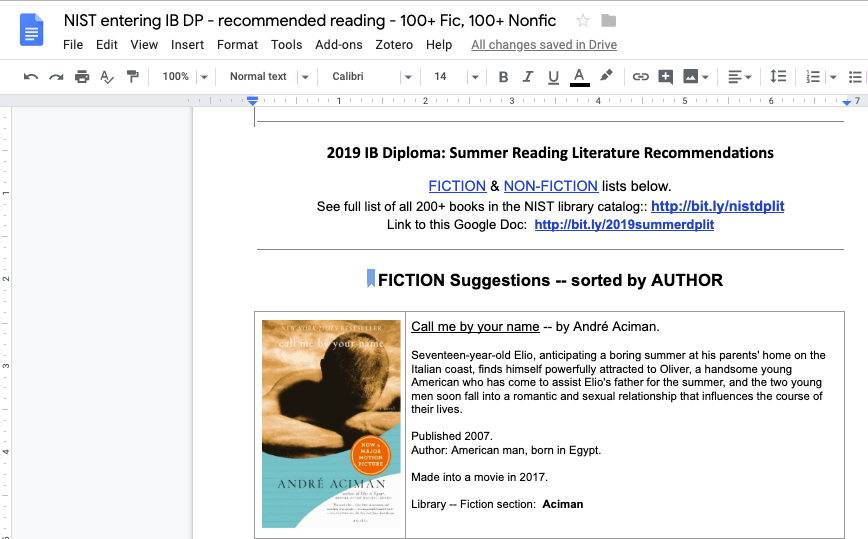
Task: Click the right indent marker on ruler
Action: coord(846,102)
